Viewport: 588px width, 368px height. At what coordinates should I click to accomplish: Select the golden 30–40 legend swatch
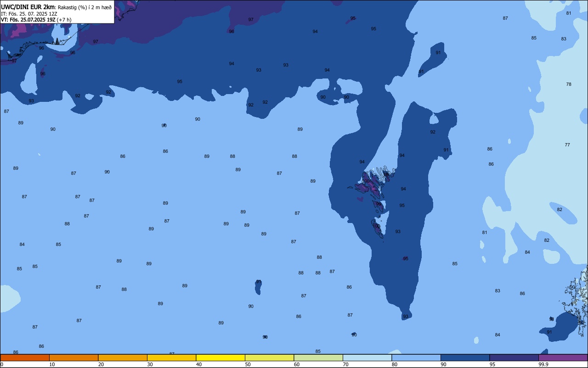click(x=171, y=357)
